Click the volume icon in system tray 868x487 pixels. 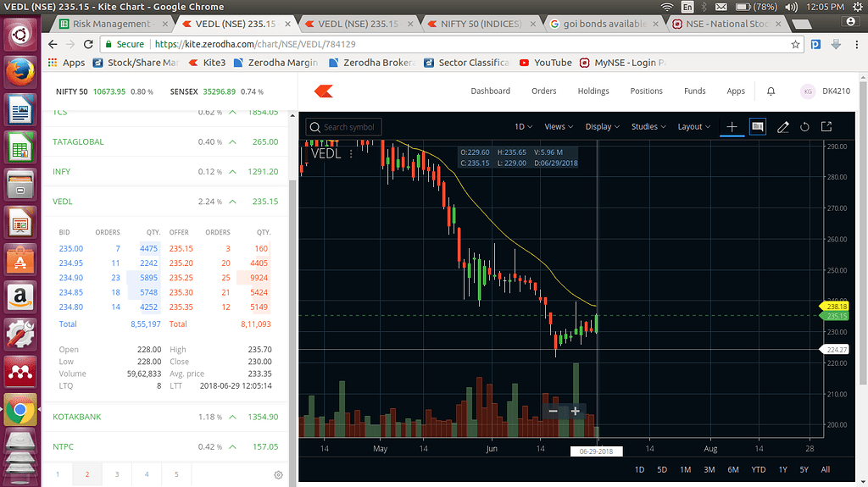792,7
